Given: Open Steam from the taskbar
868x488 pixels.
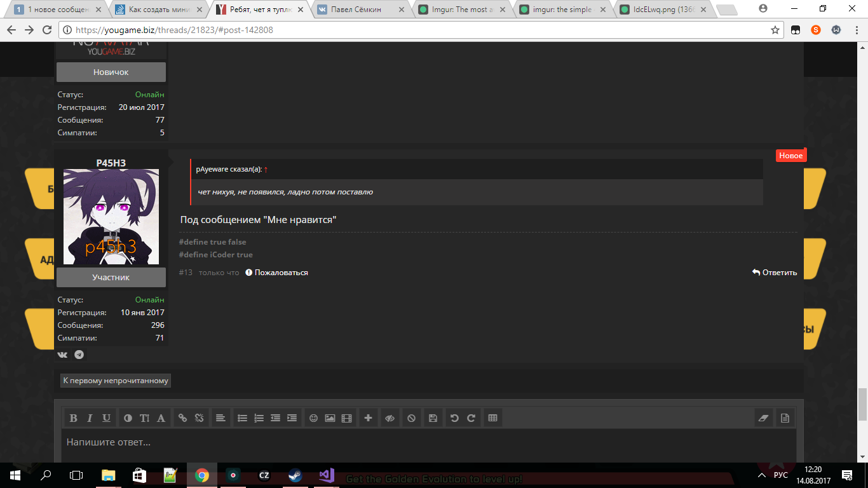Looking at the screenshot, I should point(295,475).
